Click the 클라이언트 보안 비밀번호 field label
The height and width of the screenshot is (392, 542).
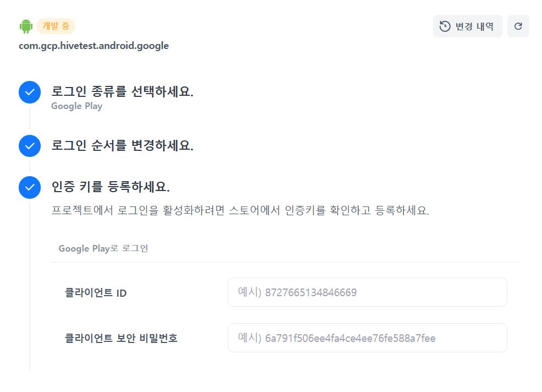121,338
